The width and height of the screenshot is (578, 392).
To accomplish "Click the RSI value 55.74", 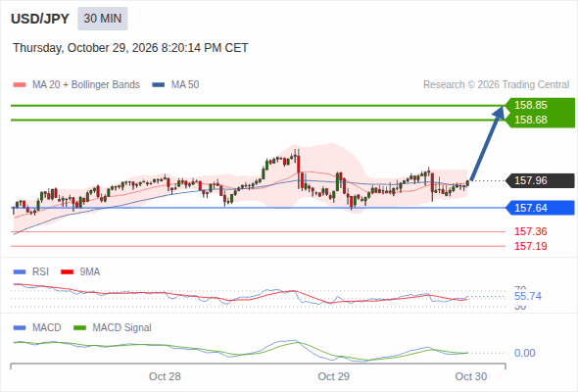I will [528, 296].
